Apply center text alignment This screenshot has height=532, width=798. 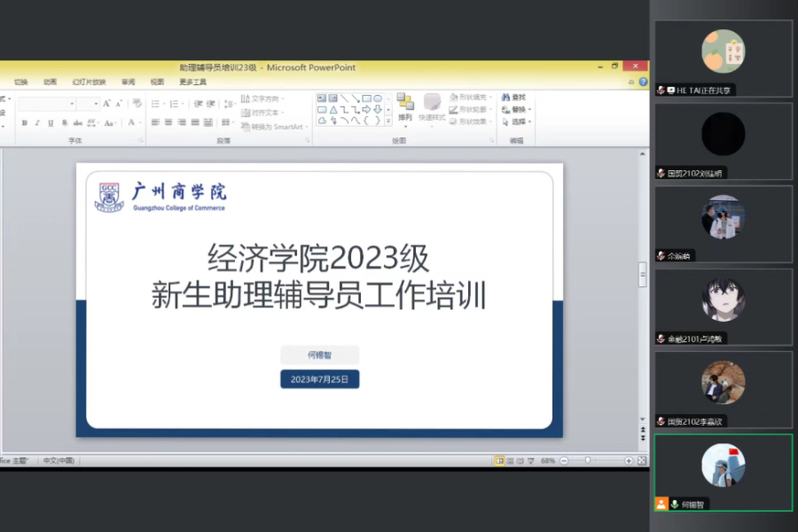[168, 122]
